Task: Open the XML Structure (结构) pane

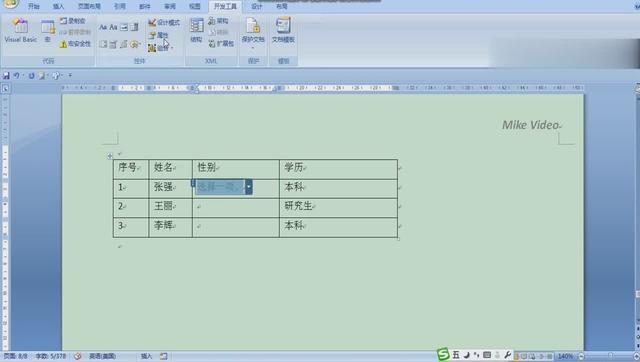Action: [196, 31]
